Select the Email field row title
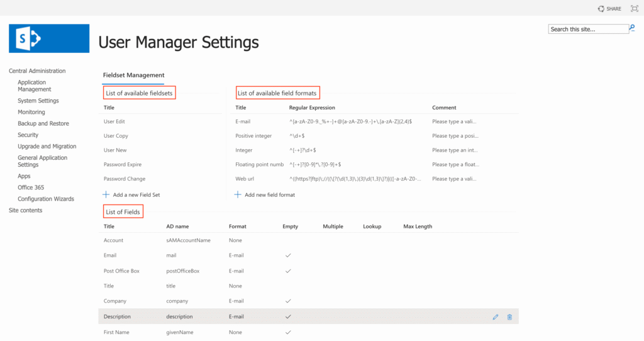The width and height of the screenshot is (644, 341). click(x=110, y=255)
